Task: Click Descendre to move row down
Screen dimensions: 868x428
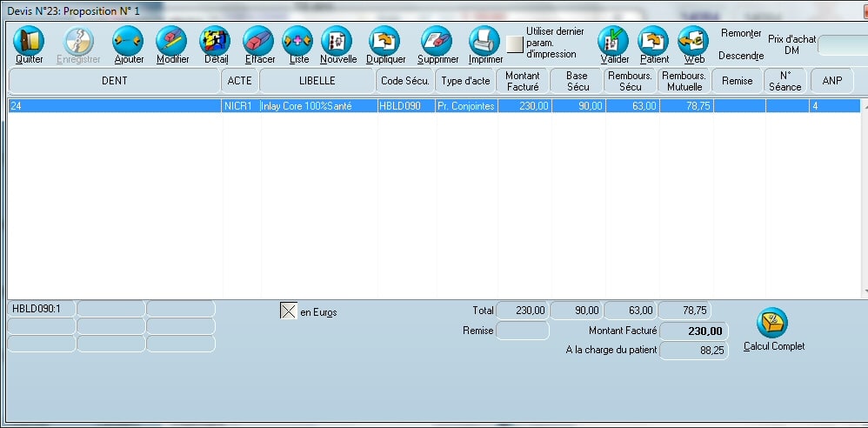Action: (741, 56)
